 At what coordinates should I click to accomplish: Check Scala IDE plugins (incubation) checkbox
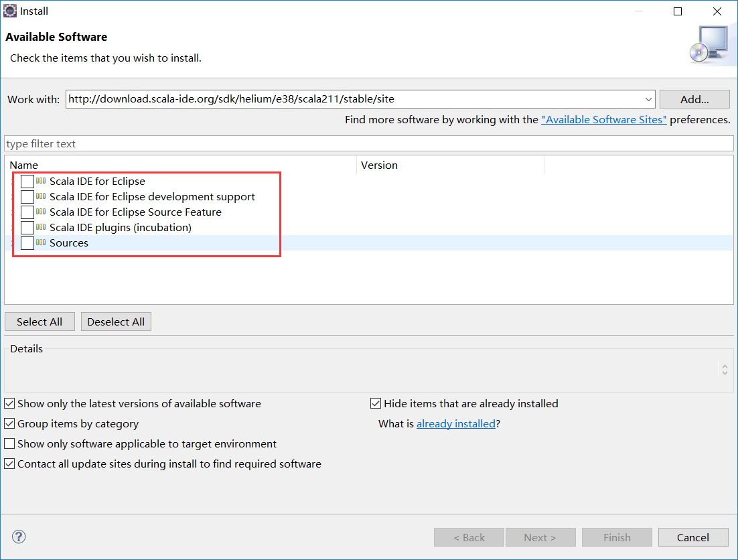(x=27, y=228)
